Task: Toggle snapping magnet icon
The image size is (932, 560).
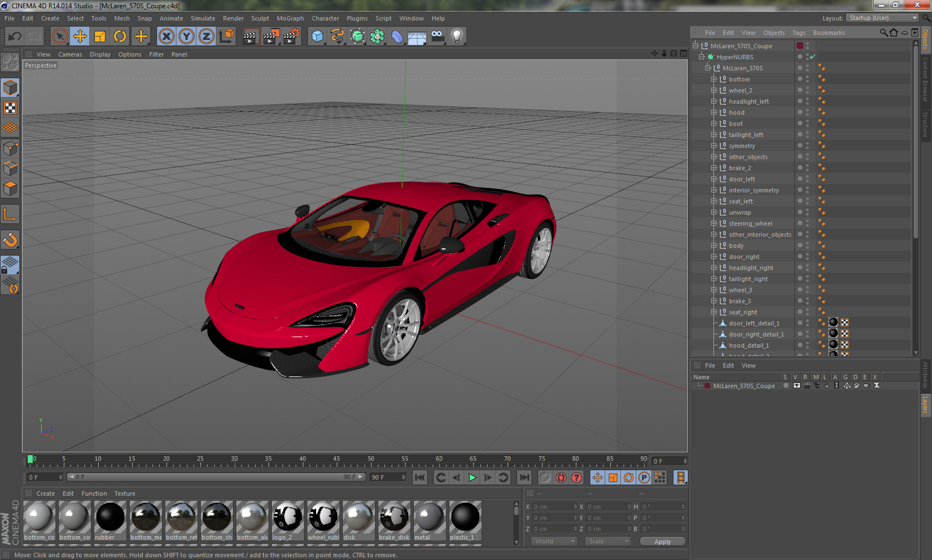Action: point(11,240)
